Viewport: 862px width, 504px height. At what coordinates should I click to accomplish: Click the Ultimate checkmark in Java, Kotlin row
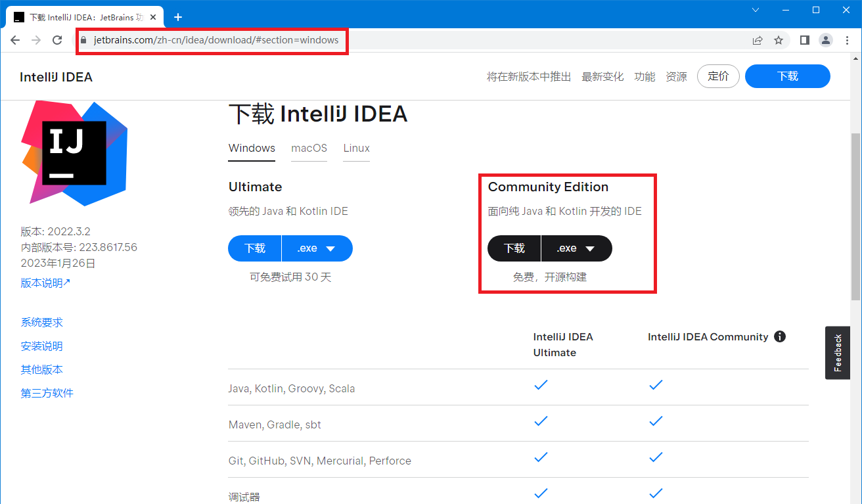coord(541,385)
